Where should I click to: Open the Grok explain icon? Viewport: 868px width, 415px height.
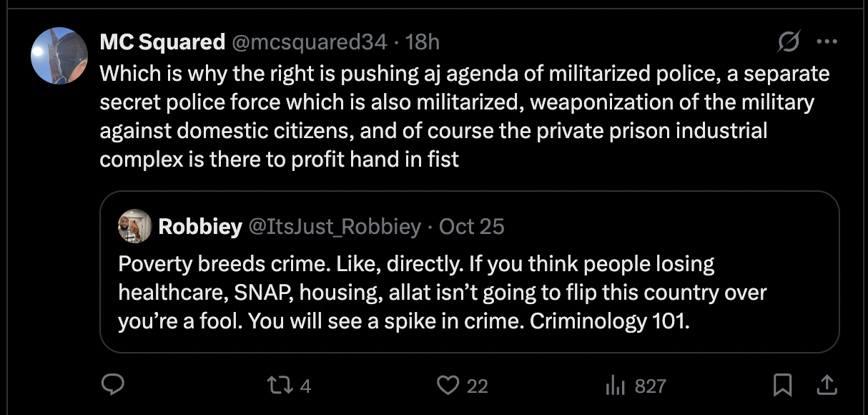pos(789,43)
